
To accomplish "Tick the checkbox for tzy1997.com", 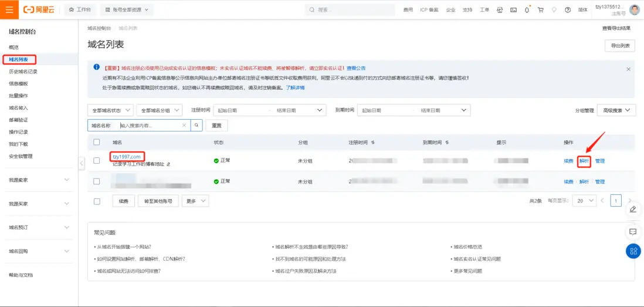I will [97, 160].
